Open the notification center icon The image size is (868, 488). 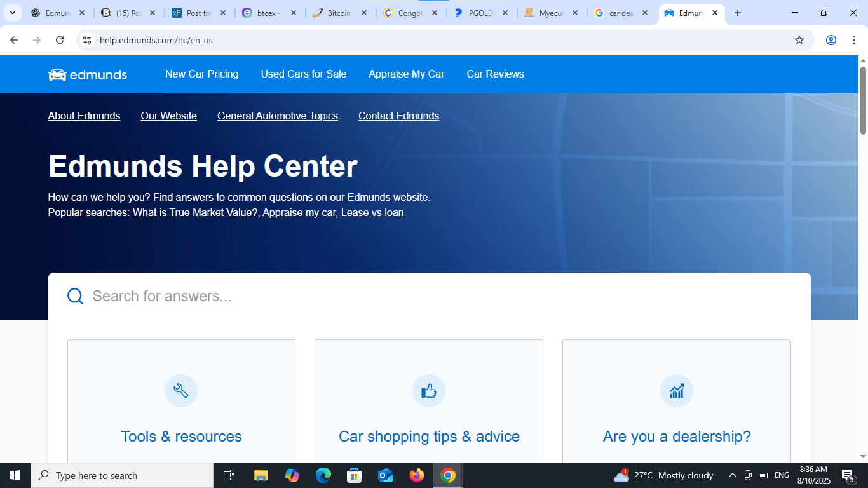click(848, 476)
